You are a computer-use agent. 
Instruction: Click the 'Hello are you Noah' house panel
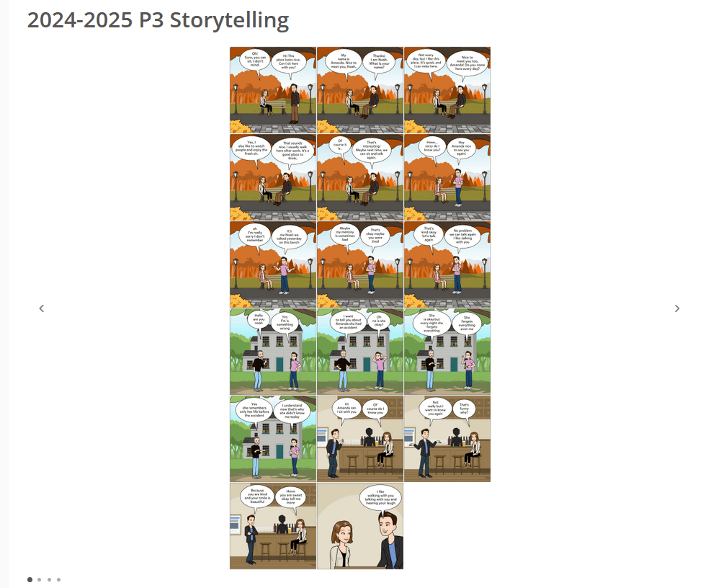(273, 351)
